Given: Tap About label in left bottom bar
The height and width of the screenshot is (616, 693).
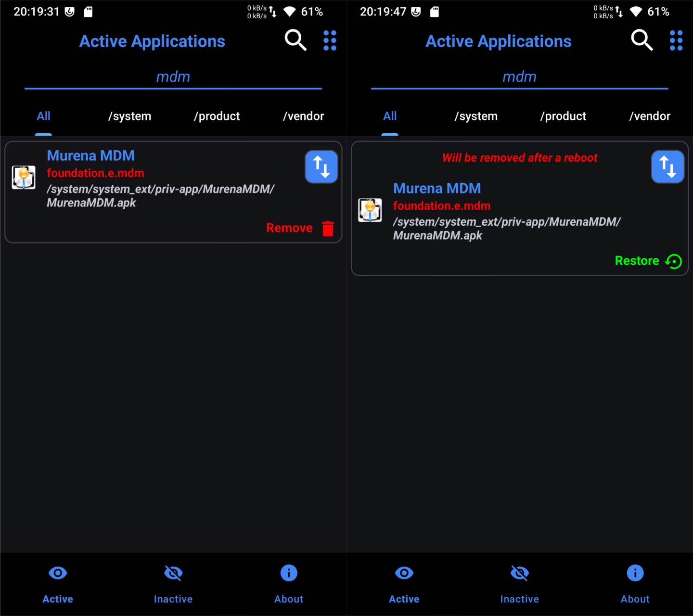Looking at the screenshot, I should 289,599.
